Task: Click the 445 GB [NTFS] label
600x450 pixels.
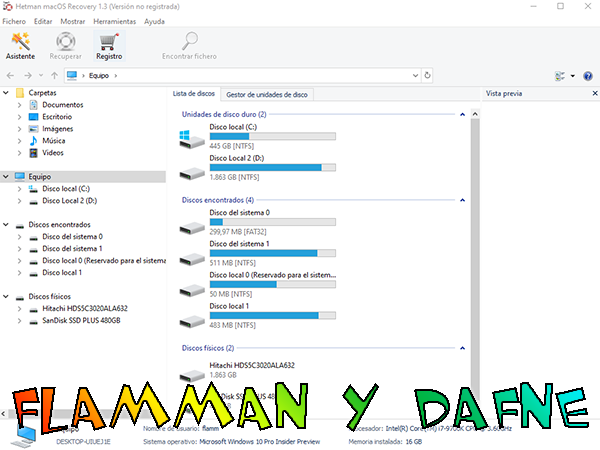Action: coord(232,146)
